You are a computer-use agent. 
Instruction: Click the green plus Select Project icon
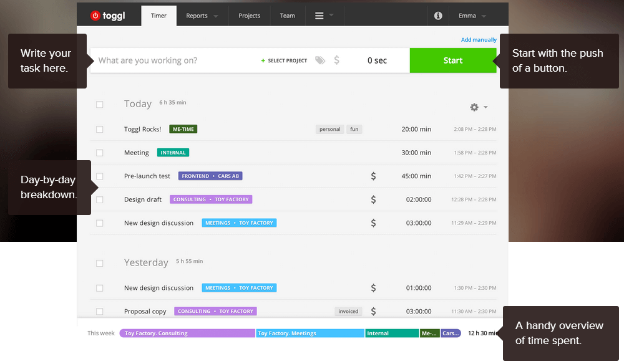pyautogui.click(x=263, y=60)
